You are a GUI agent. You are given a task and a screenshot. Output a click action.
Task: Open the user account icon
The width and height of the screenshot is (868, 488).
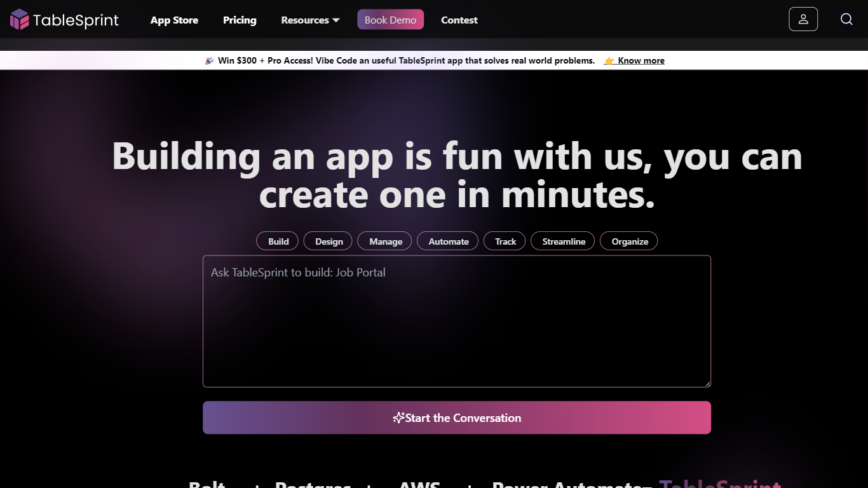click(803, 19)
